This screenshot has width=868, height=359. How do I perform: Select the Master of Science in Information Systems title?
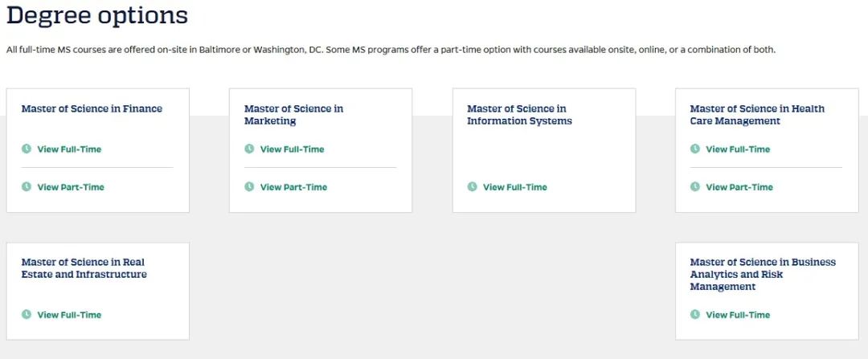pos(519,115)
